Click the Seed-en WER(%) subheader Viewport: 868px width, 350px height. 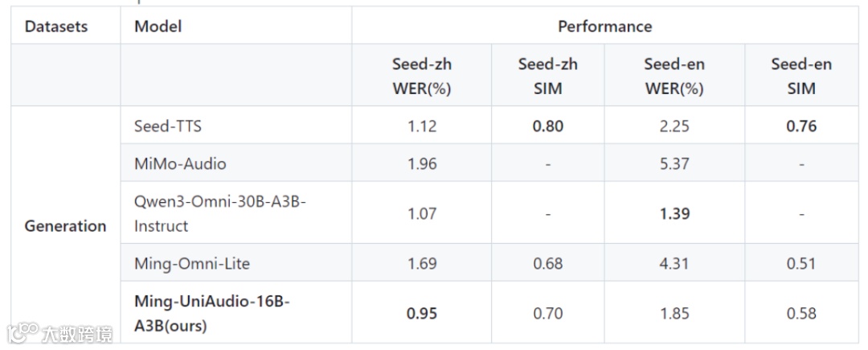point(674,76)
